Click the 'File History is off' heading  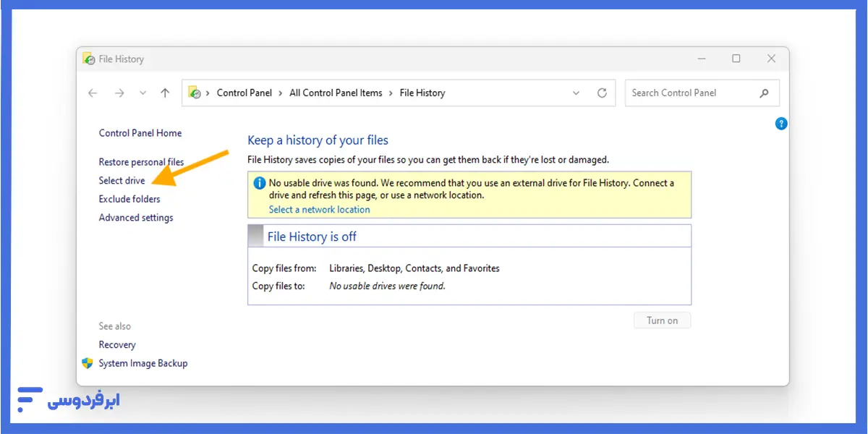click(x=312, y=237)
